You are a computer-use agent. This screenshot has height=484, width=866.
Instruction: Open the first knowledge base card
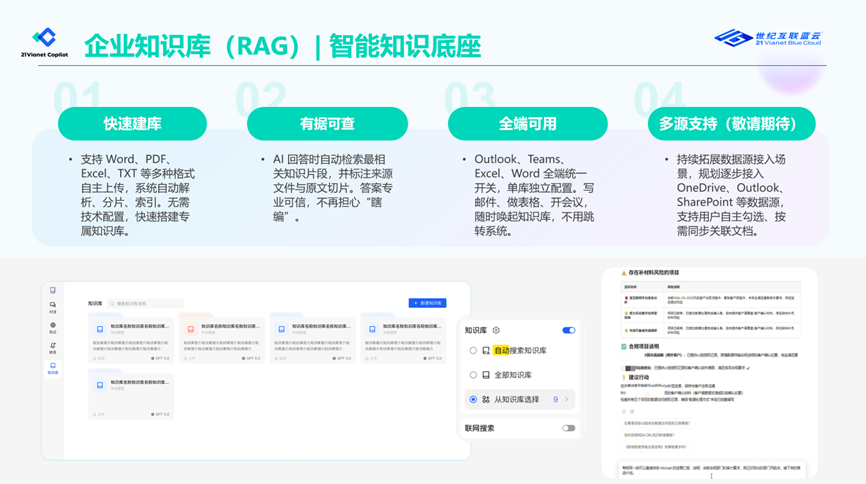tap(131, 339)
